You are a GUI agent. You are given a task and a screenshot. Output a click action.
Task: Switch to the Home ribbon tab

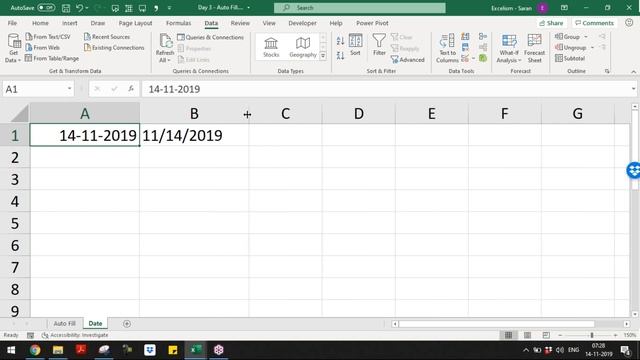coord(40,23)
